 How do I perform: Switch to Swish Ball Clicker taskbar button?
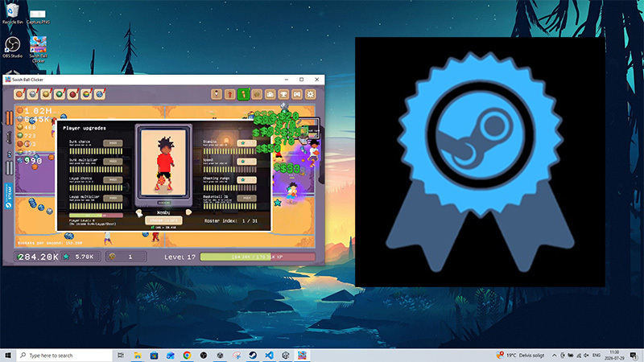tap(303, 356)
